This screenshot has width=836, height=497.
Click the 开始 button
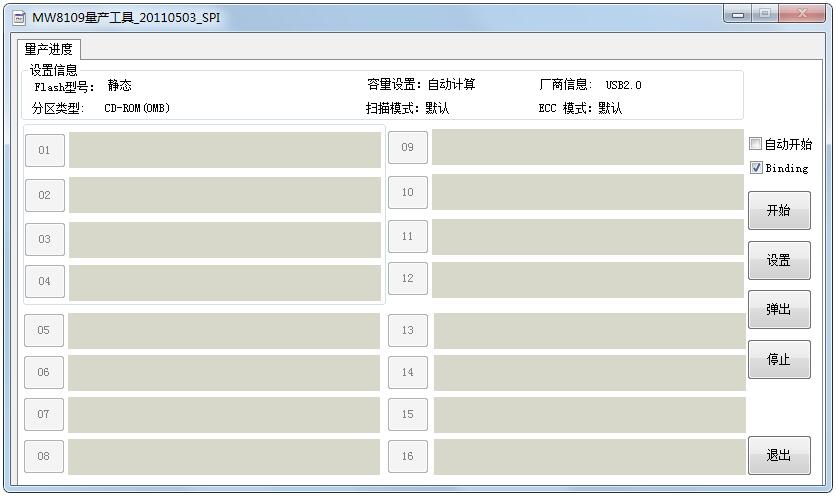779,211
